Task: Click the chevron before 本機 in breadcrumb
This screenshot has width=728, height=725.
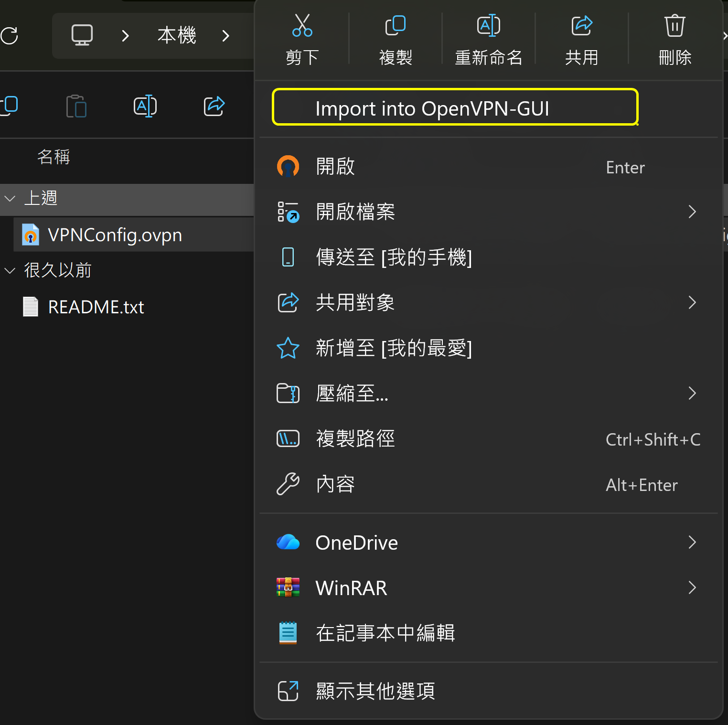Action: [x=125, y=36]
